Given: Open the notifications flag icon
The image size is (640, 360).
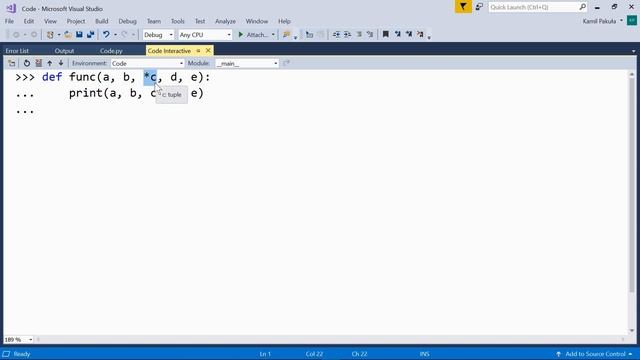Looking at the screenshot, I should (463, 7).
